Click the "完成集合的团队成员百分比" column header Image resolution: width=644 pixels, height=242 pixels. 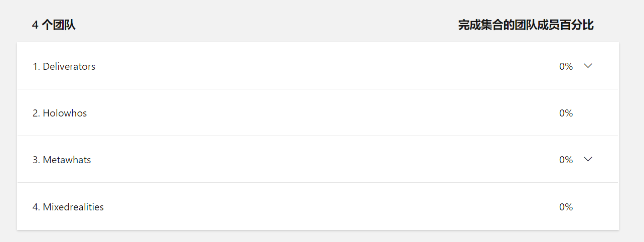pyautogui.click(x=526, y=25)
